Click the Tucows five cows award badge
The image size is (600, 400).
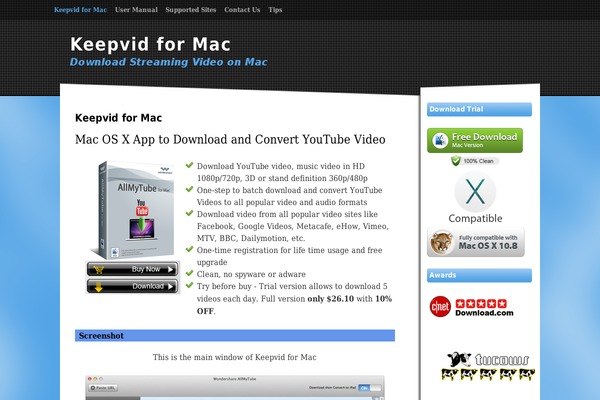click(x=488, y=366)
